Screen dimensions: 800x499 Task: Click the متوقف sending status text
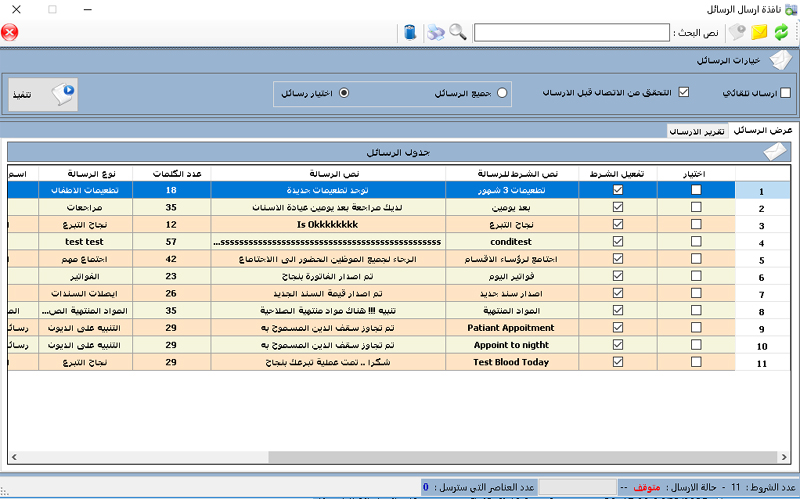tap(646, 487)
